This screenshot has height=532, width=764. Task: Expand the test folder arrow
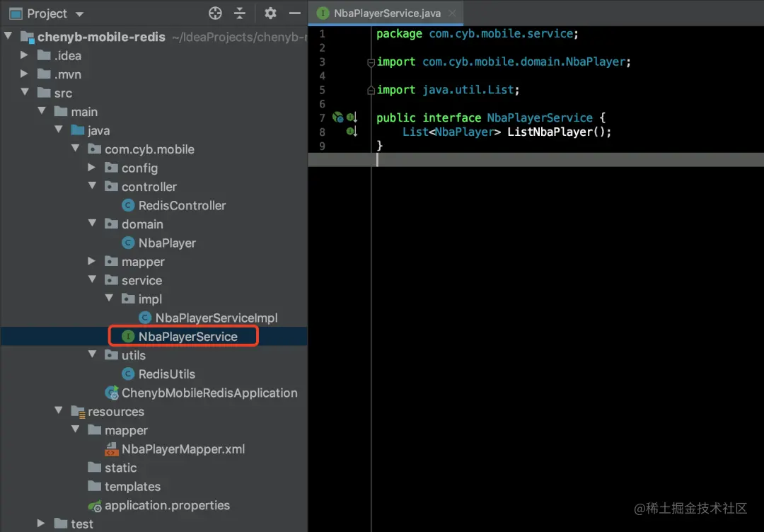(42, 524)
